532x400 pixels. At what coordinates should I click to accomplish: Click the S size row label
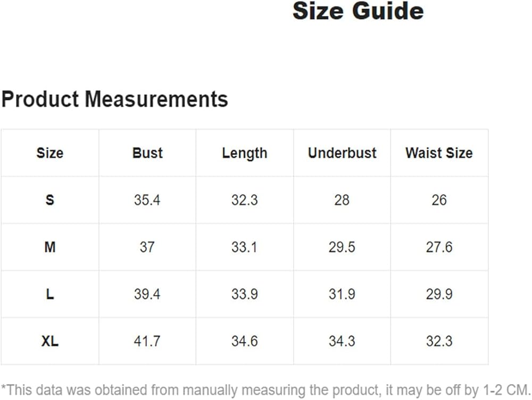(x=49, y=200)
